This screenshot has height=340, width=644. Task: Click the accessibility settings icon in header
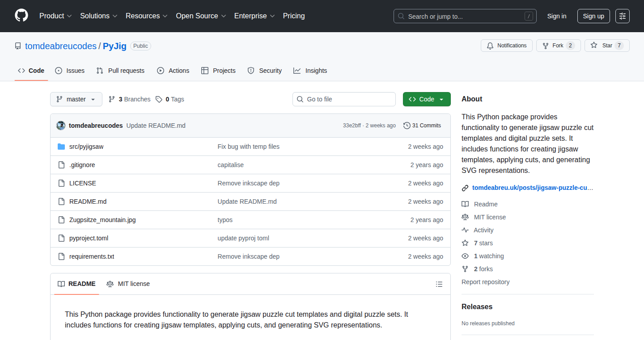(x=622, y=16)
